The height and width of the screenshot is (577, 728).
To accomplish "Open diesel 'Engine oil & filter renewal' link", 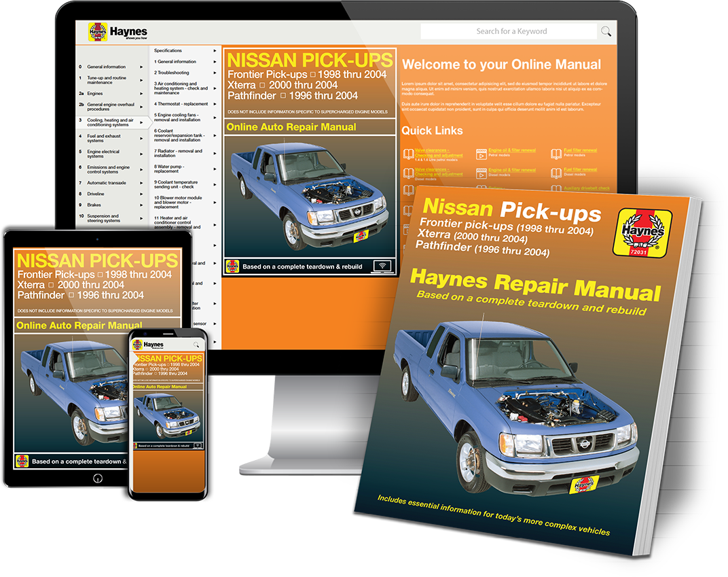I will 512,170.
